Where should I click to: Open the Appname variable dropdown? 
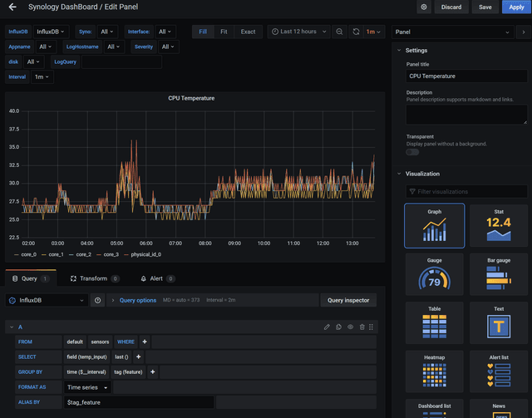(x=46, y=47)
